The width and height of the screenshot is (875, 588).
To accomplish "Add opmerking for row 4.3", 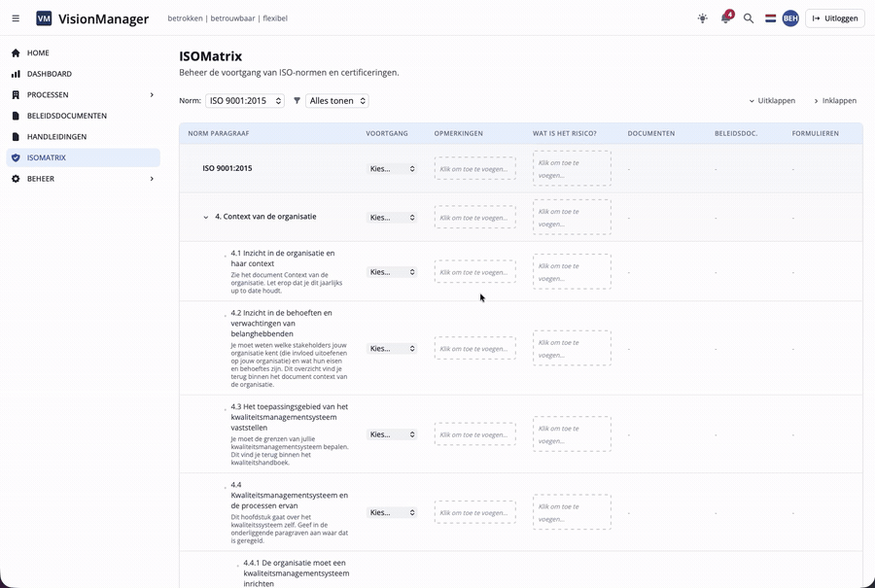I will pos(474,434).
